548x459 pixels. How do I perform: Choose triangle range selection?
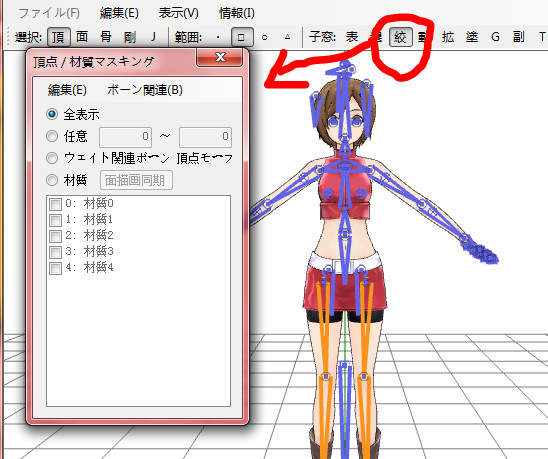pyautogui.click(x=288, y=37)
